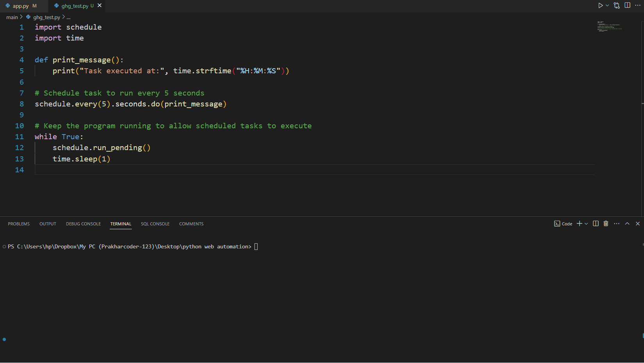This screenshot has height=363, width=644.
Task: Switch to DEBUG CONSOLE tab
Action: click(83, 224)
